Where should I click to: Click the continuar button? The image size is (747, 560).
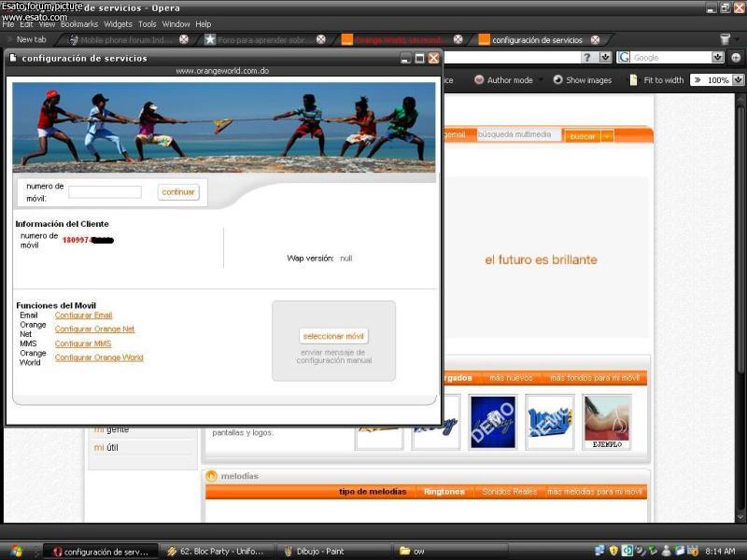[178, 192]
